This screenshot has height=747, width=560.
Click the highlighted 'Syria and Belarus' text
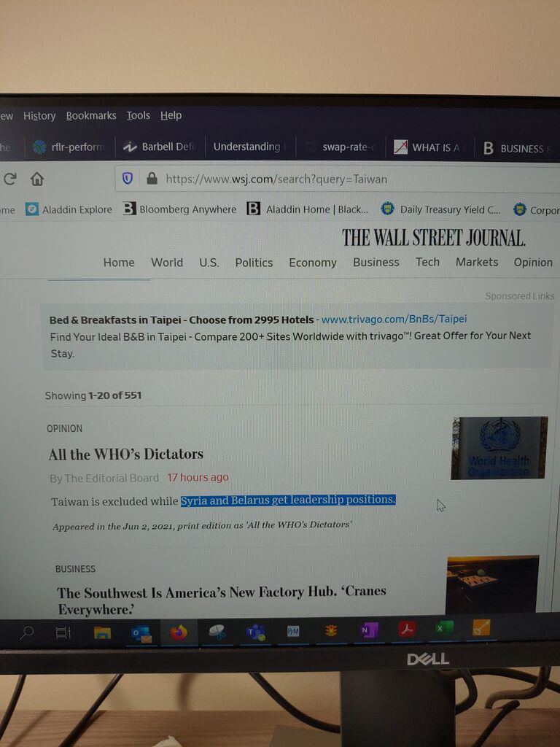[288, 500]
